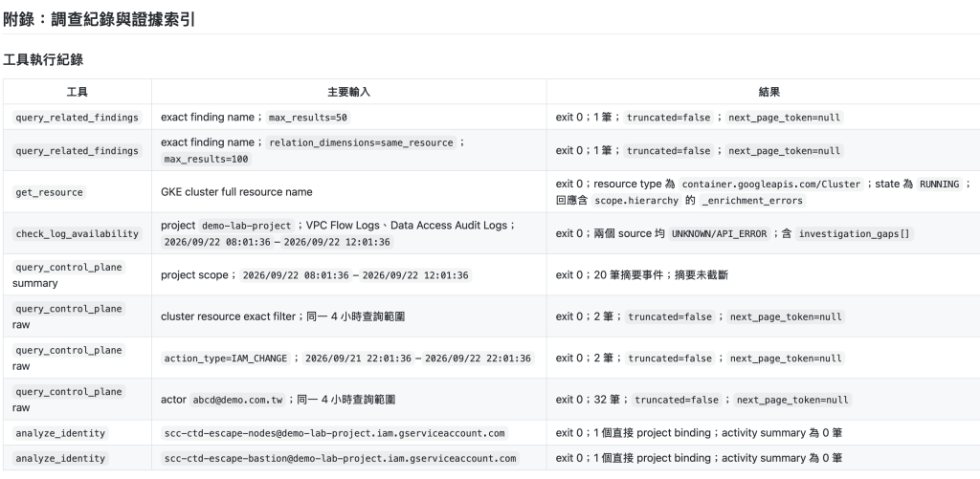Click the scc-ctd-escape-bastion service account
Viewport: 980px width, 479px height.
tap(340, 458)
